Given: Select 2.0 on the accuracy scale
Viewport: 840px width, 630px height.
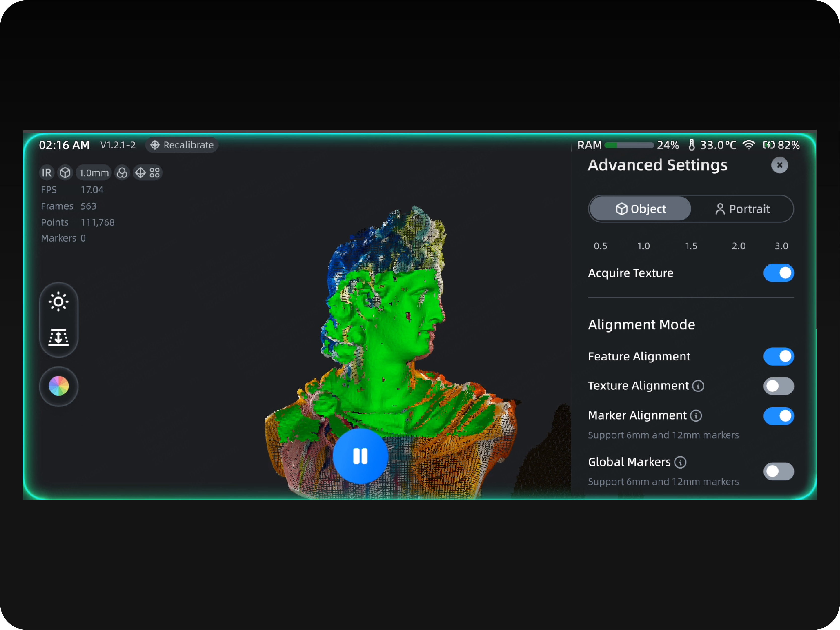Looking at the screenshot, I should tap(738, 246).
